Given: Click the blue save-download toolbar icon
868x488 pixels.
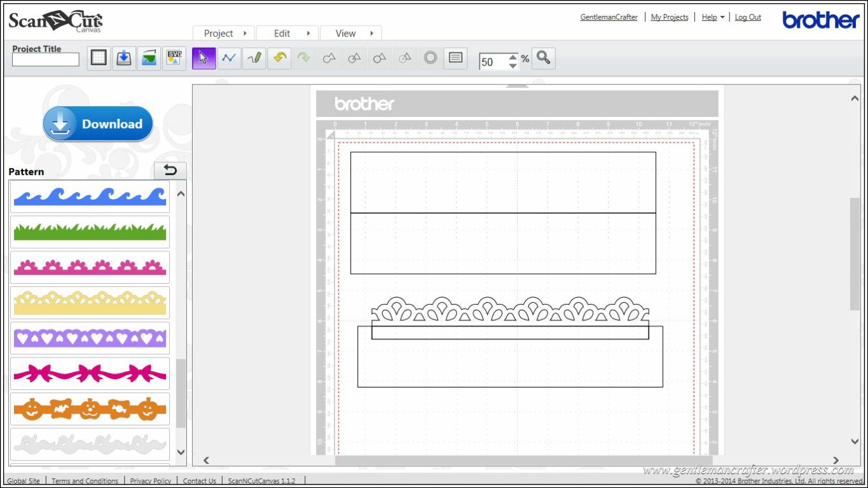Looking at the screenshot, I should point(124,58).
